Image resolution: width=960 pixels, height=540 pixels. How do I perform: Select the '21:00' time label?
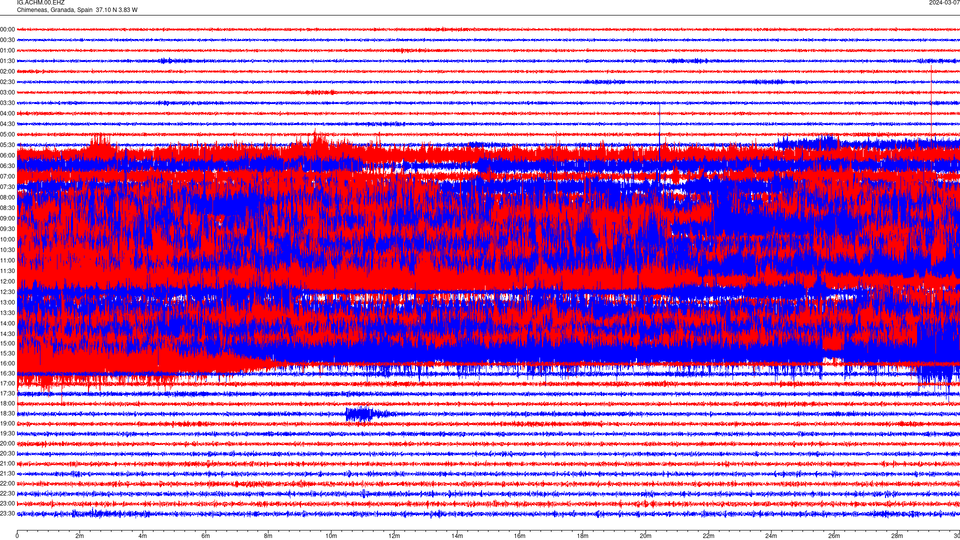(8, 463)
